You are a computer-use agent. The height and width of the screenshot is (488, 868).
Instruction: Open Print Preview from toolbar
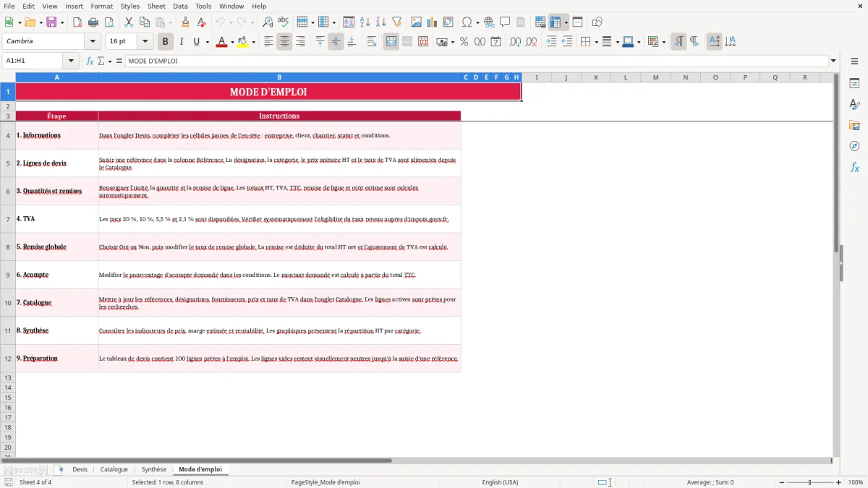[x=109, y=22]
